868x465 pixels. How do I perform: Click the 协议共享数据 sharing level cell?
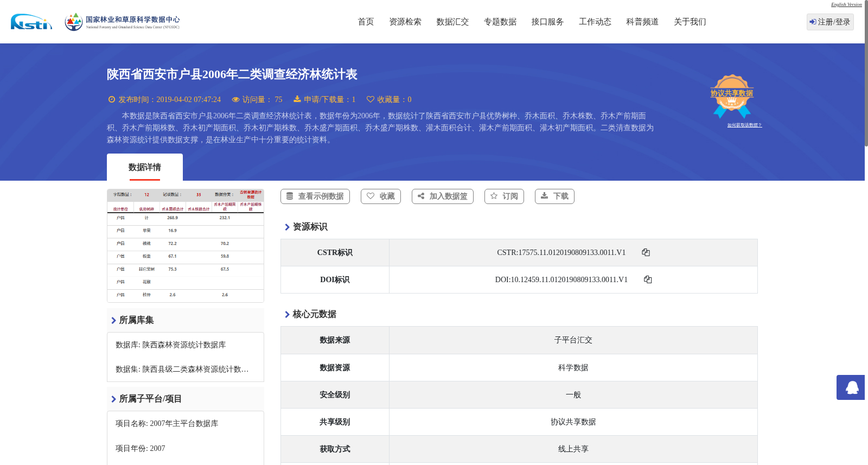tap(573, 422)
